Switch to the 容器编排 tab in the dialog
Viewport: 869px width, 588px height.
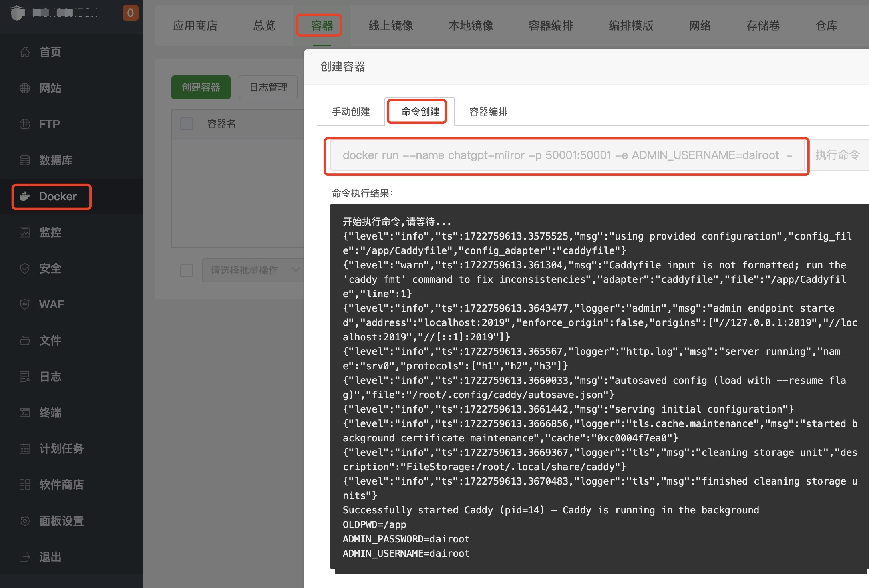(x=488, y=112)
